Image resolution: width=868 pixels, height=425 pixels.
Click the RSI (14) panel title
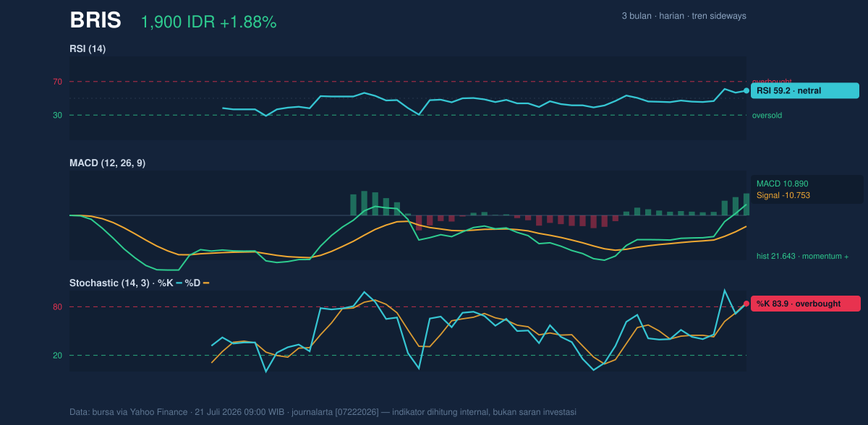pos(88,49)
